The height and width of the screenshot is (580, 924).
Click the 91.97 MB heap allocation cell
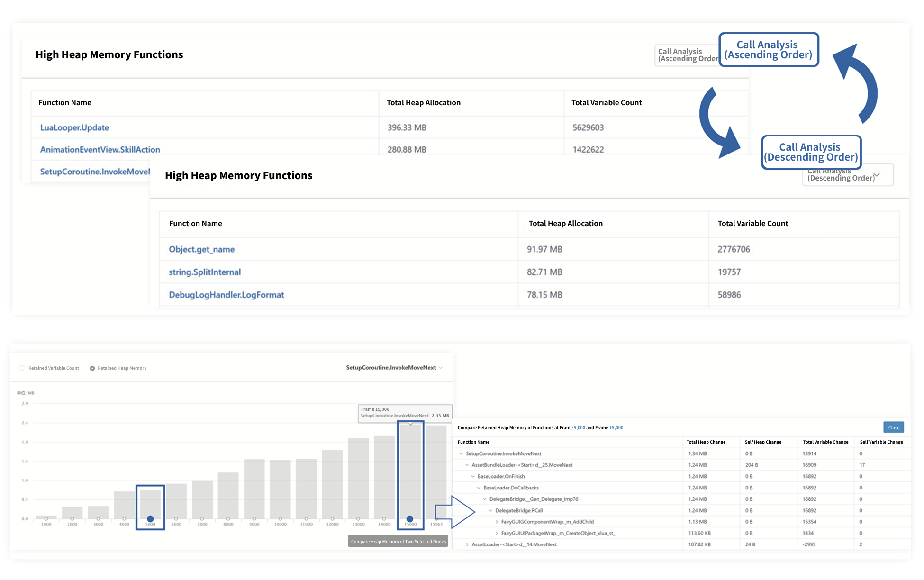(x=544, y=249)
